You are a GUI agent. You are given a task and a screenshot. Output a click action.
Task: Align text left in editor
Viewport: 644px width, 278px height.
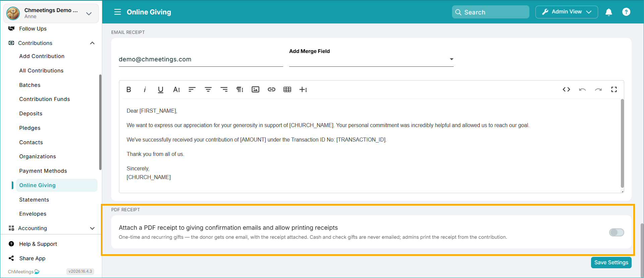pyautogui.click(x=192, y=90)
